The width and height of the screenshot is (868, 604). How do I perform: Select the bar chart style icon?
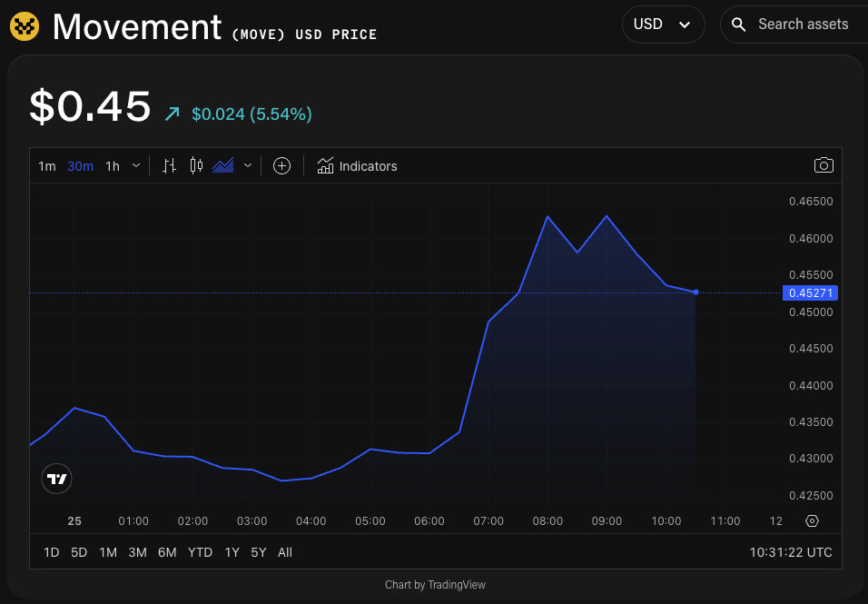168,165
